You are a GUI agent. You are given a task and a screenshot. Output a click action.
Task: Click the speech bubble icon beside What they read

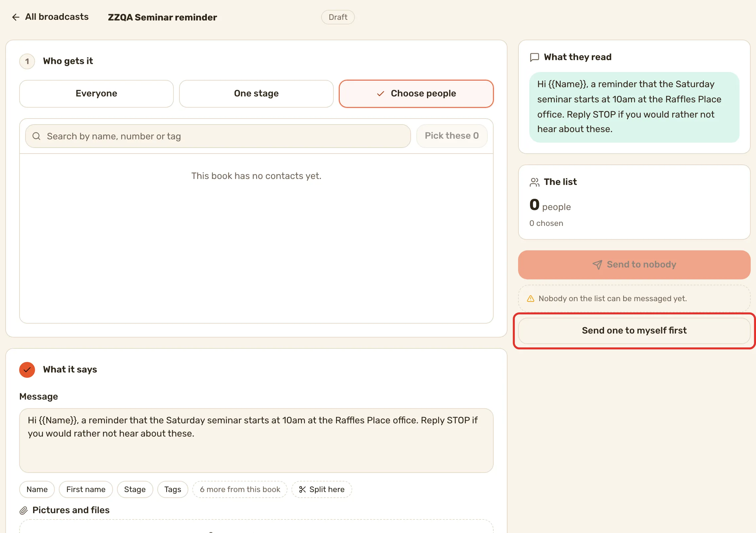click(x=534, y=57)
